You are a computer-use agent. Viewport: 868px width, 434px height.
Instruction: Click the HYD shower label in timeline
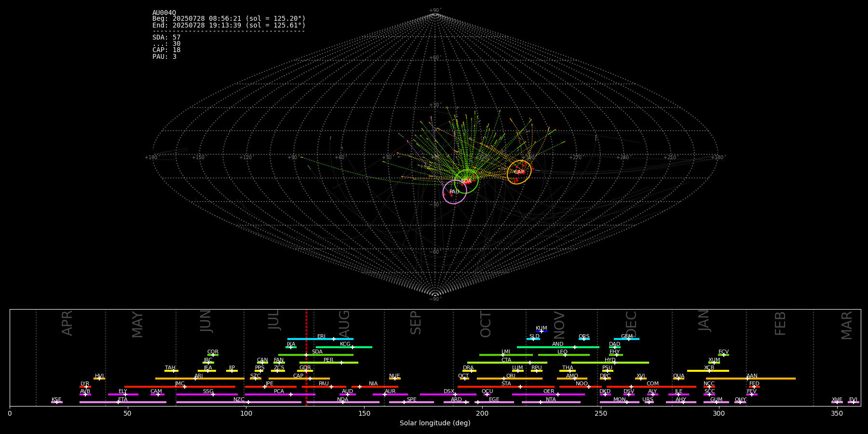coord(610,360)
